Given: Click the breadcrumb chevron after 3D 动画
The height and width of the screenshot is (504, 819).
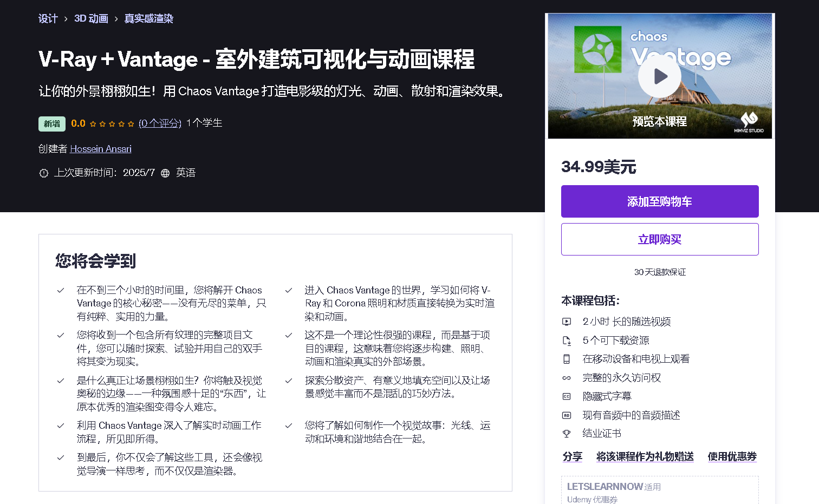Looking at the screenshot, I should 116,19.
